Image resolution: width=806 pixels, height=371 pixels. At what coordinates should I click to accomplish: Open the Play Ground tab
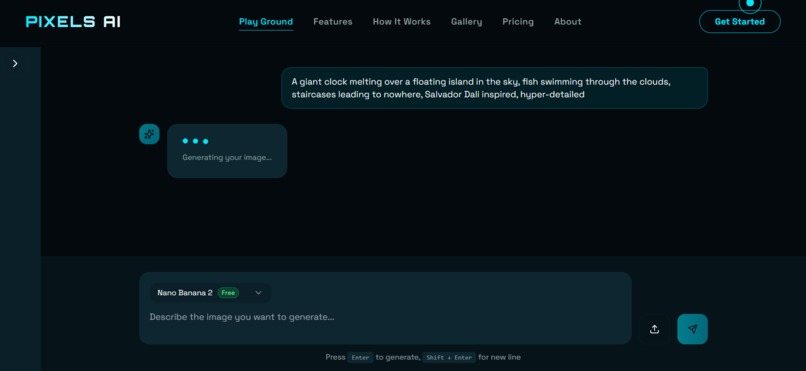coord(266,22)
